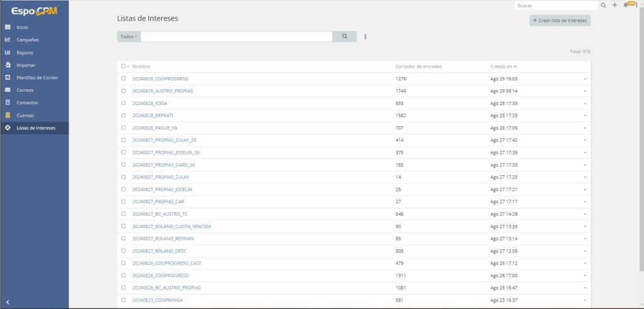This screenshot has height=309, width=644.
Task: Open Plantillas de Correo menu item
Action: click(37, 78)
